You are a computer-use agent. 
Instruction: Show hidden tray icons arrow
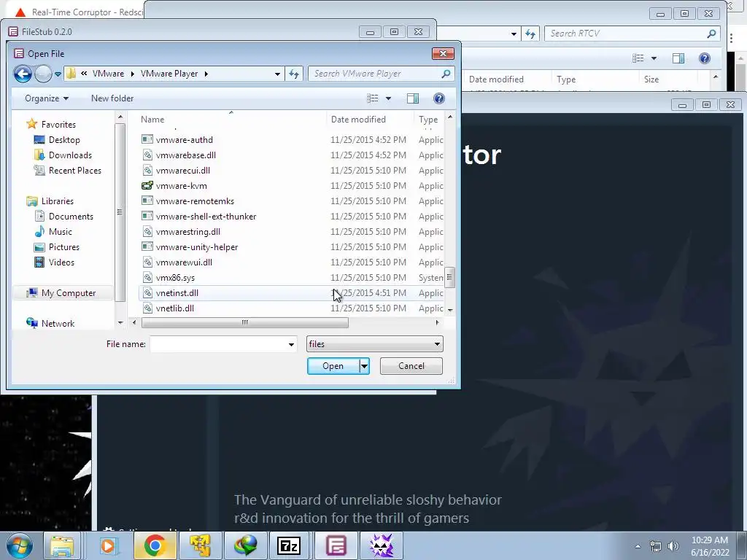pyautogui.click(x=638, y=546)
